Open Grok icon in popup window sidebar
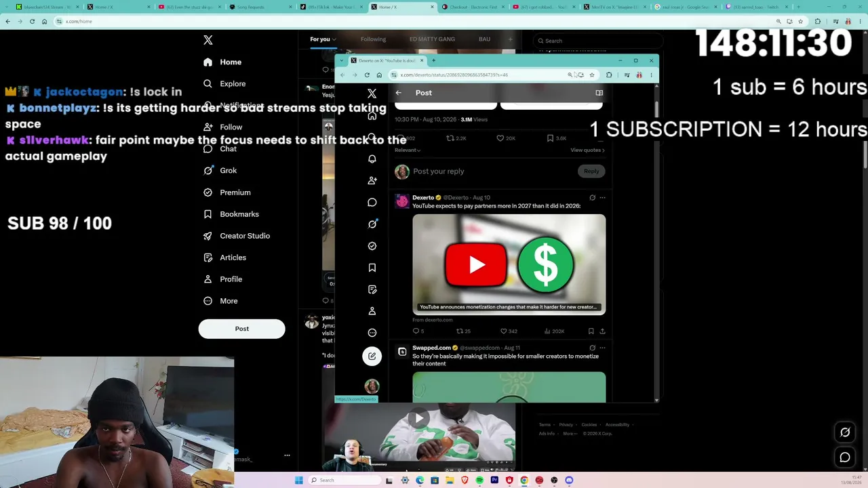 coord(372,224)
